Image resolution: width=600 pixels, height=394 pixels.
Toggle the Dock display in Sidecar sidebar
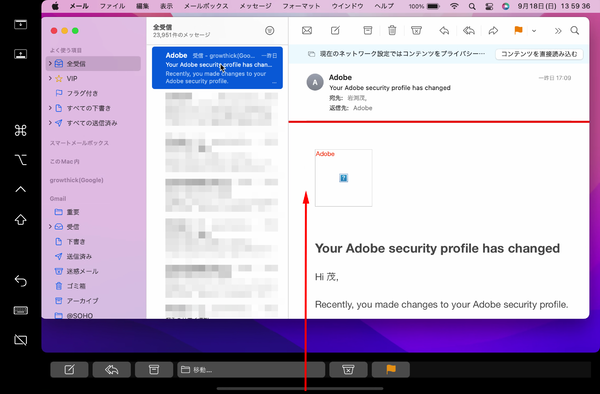tap(21, 54)
